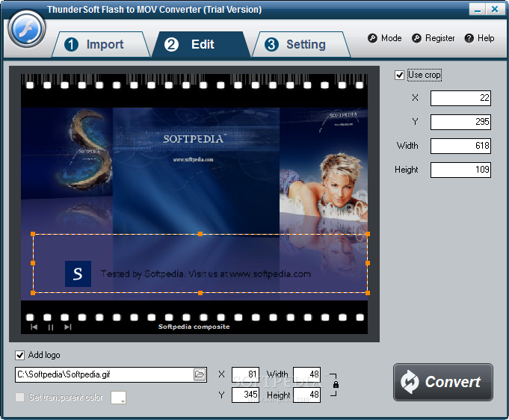This screenshot has width=509, height=420.
Task: Pause the preview playback
Action: 51,327
